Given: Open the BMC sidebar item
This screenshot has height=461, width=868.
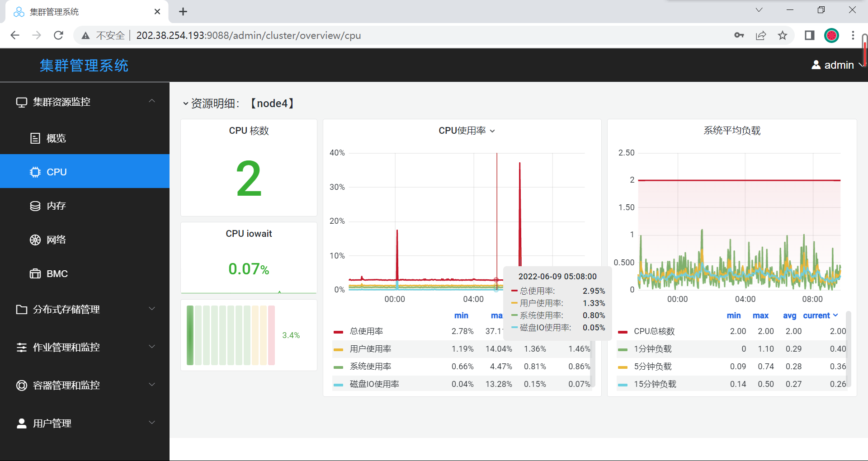Looking at the screenshot, I should coord(57,274).
